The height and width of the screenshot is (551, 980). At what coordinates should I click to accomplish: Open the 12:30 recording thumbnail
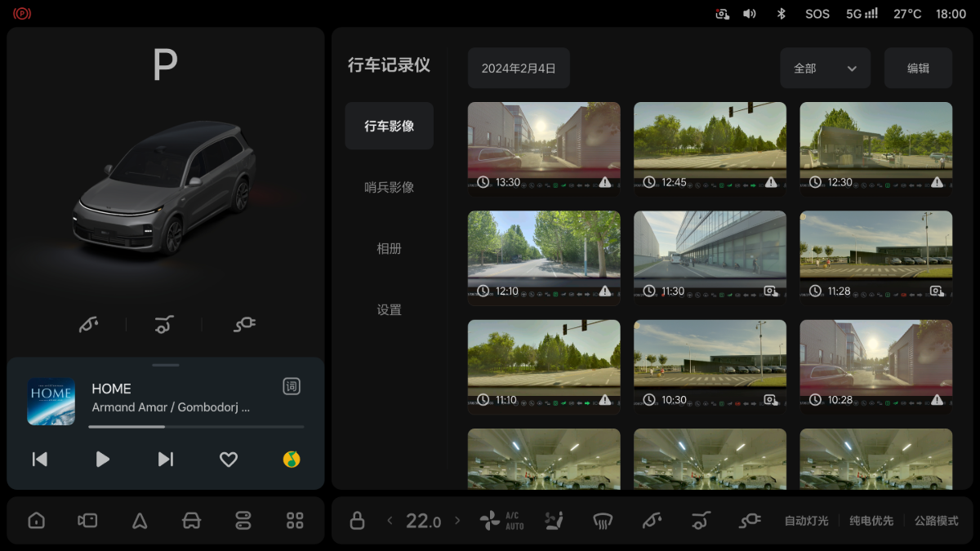[875, 149]
